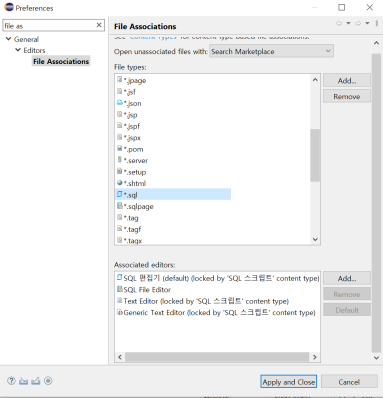
Task: Click the Oomph preference recorder icon
Action: [x=48, y=381]
